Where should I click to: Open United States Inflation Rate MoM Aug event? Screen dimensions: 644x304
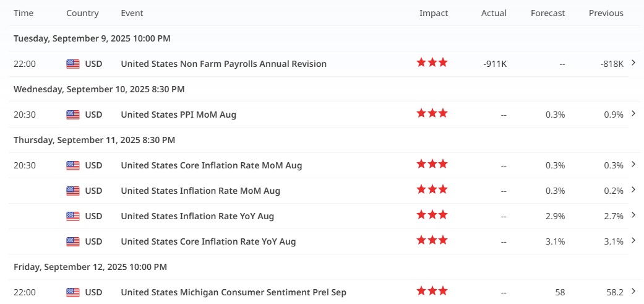click(200, 191)
